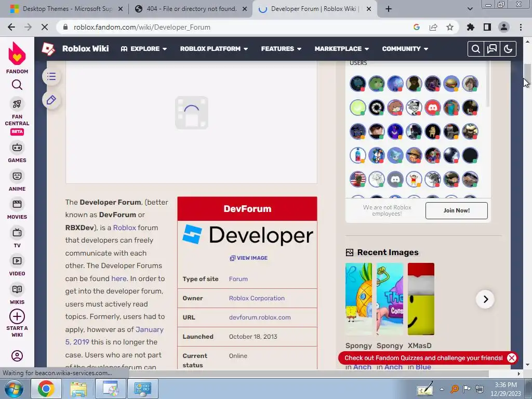Screen dimensions: 532x399
Task: Click the Join Now! button
Action: coord(456,211)
